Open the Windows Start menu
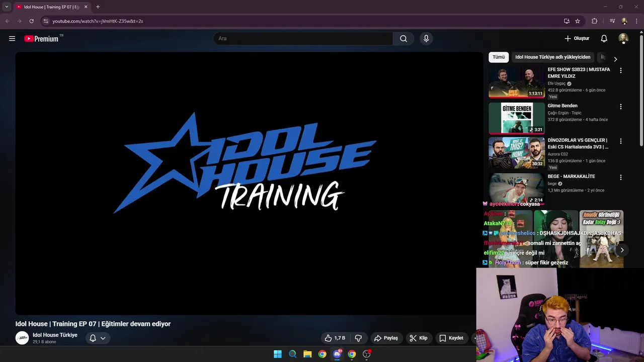Screen dimensions: 644x362 click(x=278, y=354)
